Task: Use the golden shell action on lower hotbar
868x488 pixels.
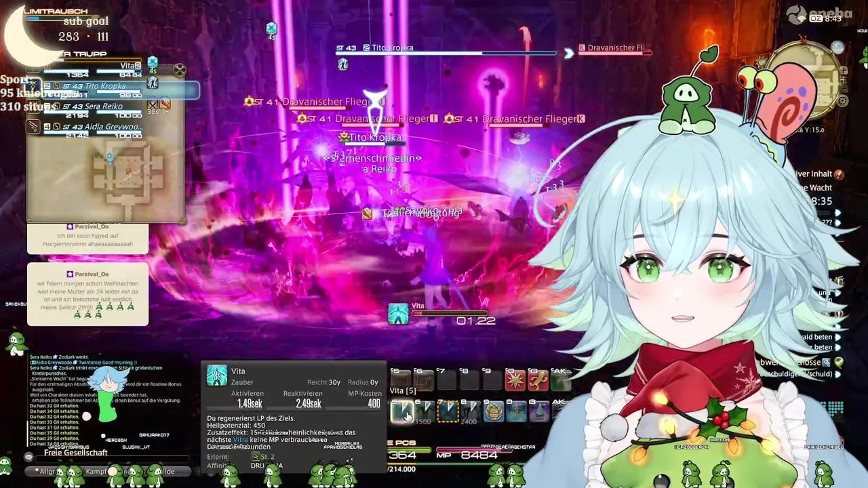Action: tap(494, 411)
